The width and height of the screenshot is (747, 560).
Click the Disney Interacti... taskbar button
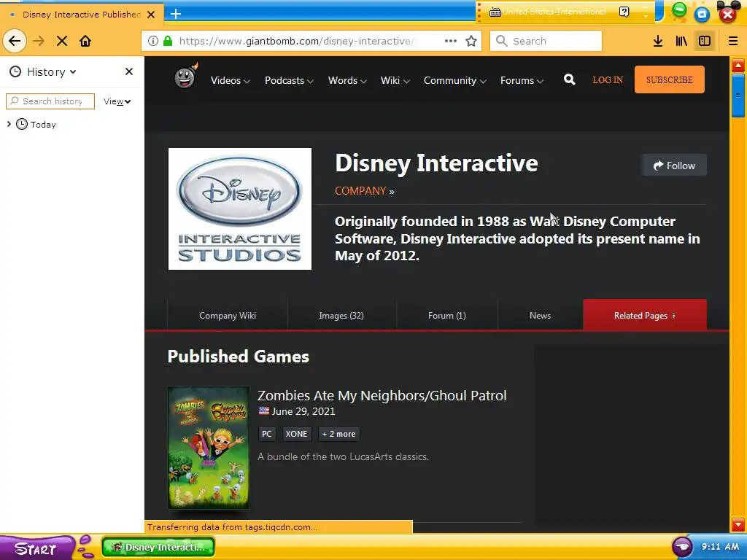158,547
